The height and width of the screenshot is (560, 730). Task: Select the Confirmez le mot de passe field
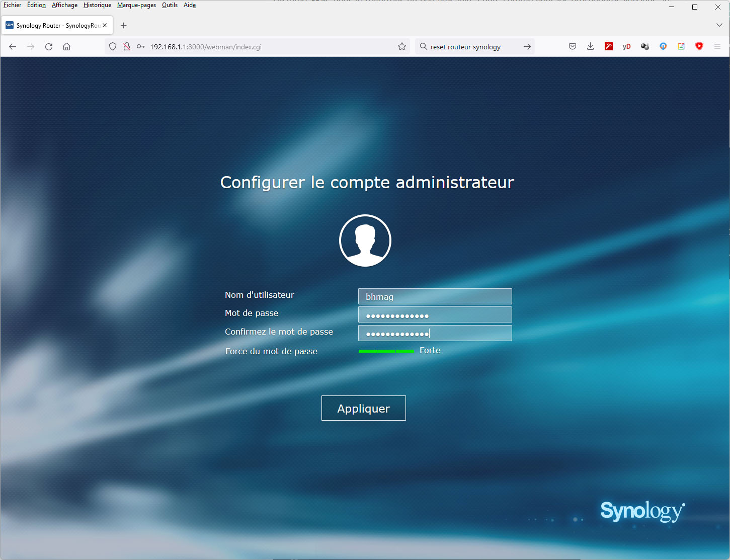pyautogui.click(x=435, y=333)
